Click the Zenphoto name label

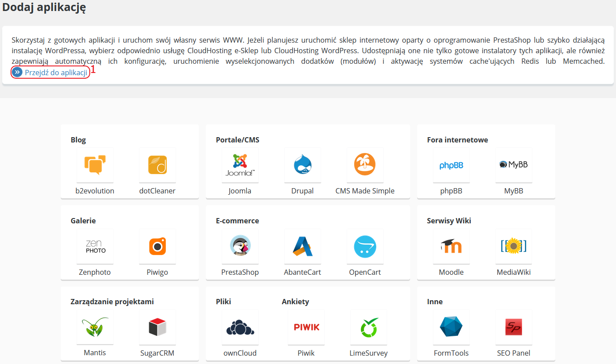click(95, 272)
